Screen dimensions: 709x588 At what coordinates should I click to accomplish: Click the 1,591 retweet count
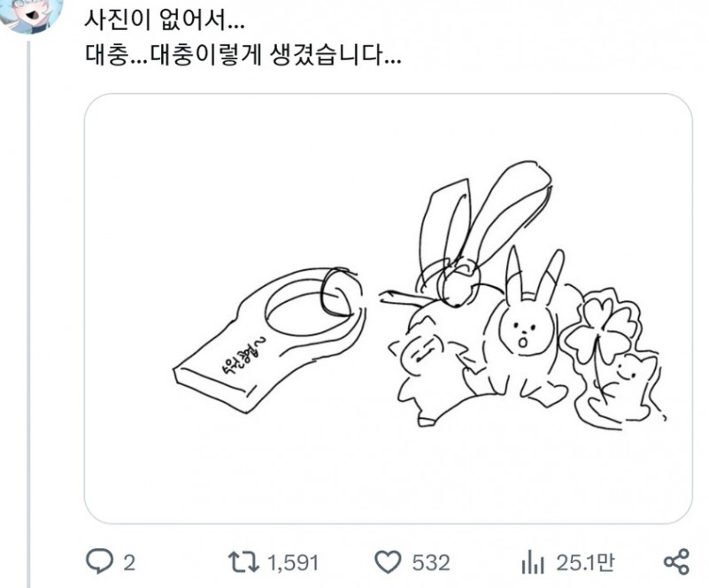click(x=294, y=562)
